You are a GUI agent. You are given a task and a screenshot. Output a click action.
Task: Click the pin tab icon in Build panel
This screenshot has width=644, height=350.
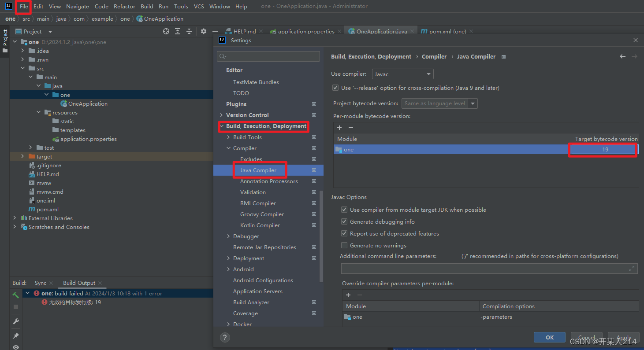click(16, 336)
